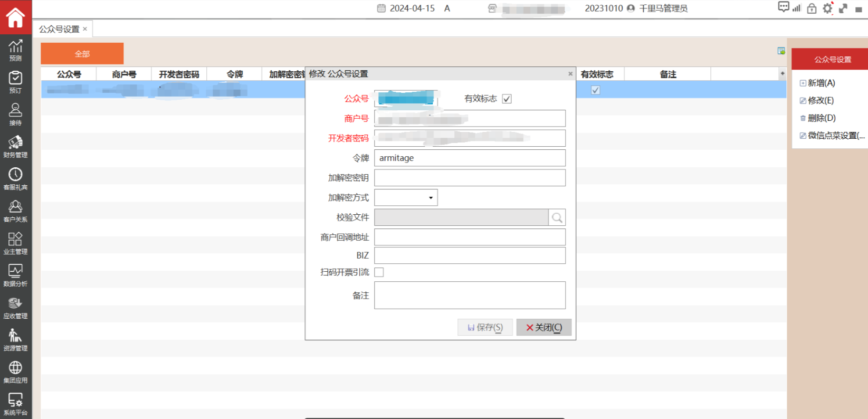Open the 数据分析 sidebar module
The height and width of the screenshot is (419, 868).
coord(15,275)
